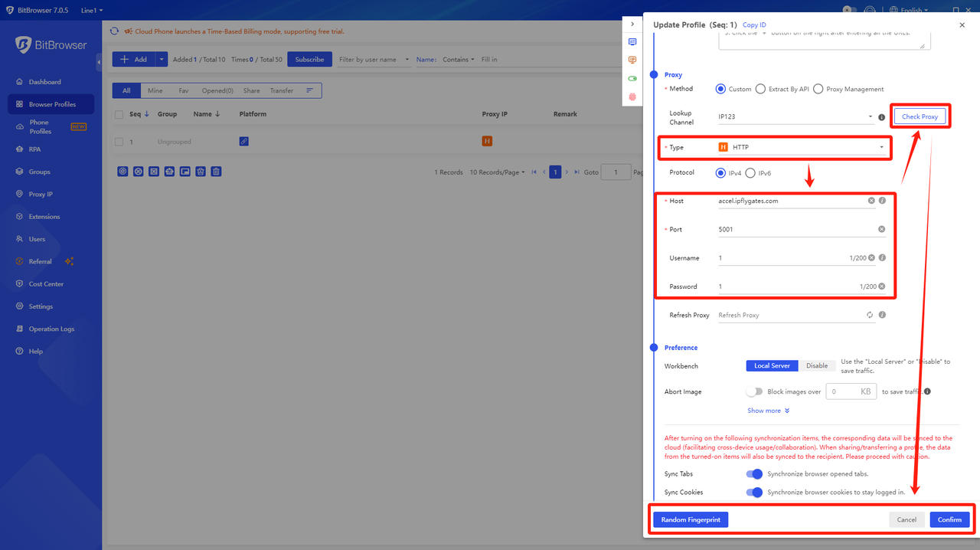Expand the Show more preferences link
The height and width of the screenshot is (550, 980).
tap(768, 410)
